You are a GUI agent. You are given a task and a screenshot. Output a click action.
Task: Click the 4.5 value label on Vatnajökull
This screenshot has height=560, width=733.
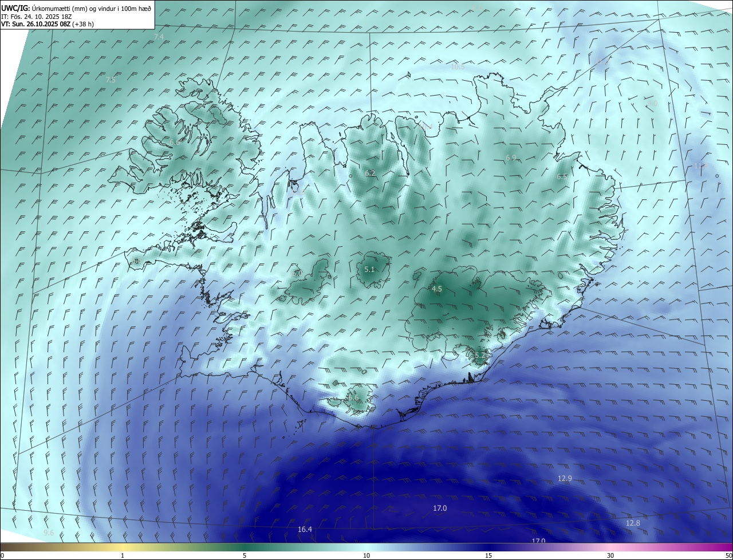tap(437, 289)
